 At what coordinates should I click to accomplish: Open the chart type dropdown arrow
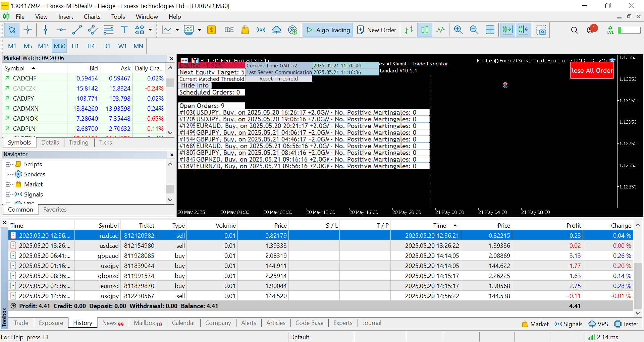click(177, 30)
